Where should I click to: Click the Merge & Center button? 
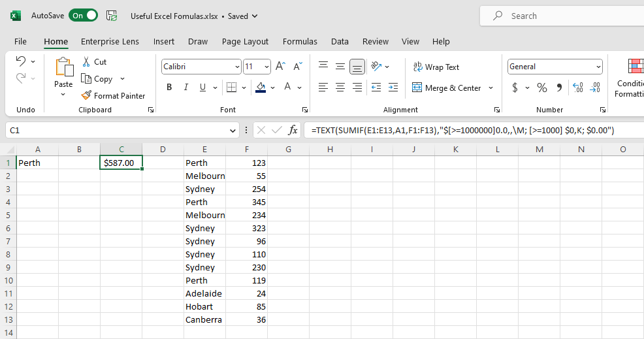point(447,88)
